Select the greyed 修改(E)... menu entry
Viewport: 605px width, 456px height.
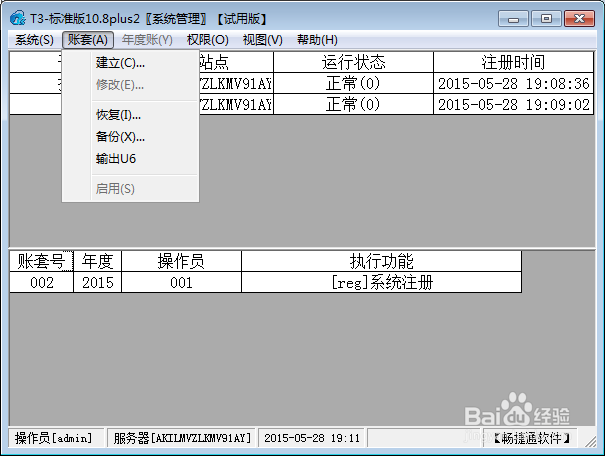[130, 84]
